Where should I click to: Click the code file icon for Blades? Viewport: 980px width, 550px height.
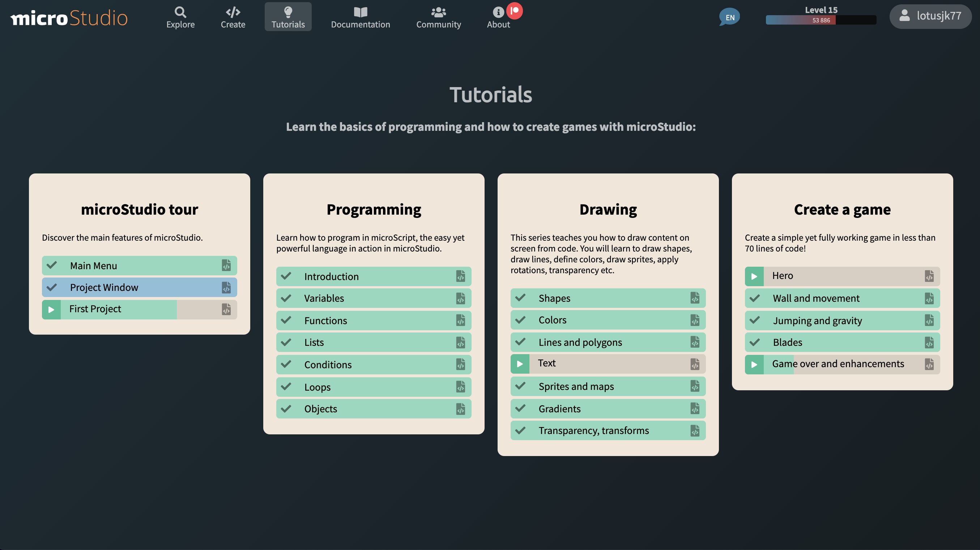[x=929, y=343]
